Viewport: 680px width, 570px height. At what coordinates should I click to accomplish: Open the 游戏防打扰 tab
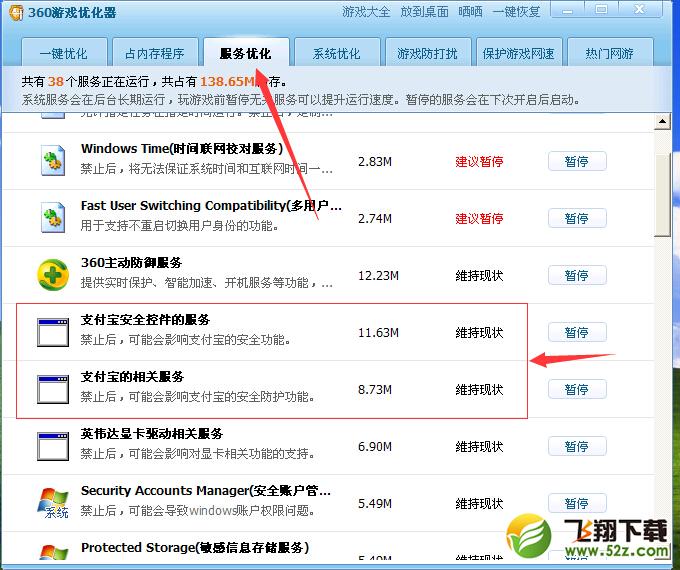[428, 53]
